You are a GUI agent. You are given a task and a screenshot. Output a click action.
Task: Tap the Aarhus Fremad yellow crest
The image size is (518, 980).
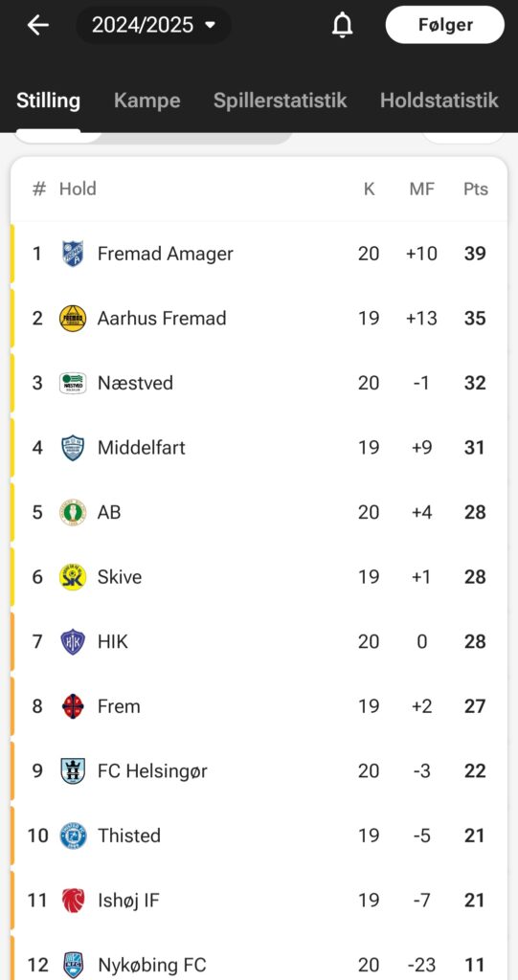[x=73, y=318]
